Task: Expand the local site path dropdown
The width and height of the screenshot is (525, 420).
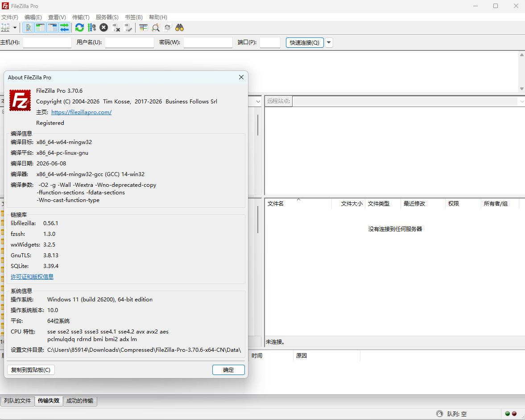Action: tap(258, 101)
